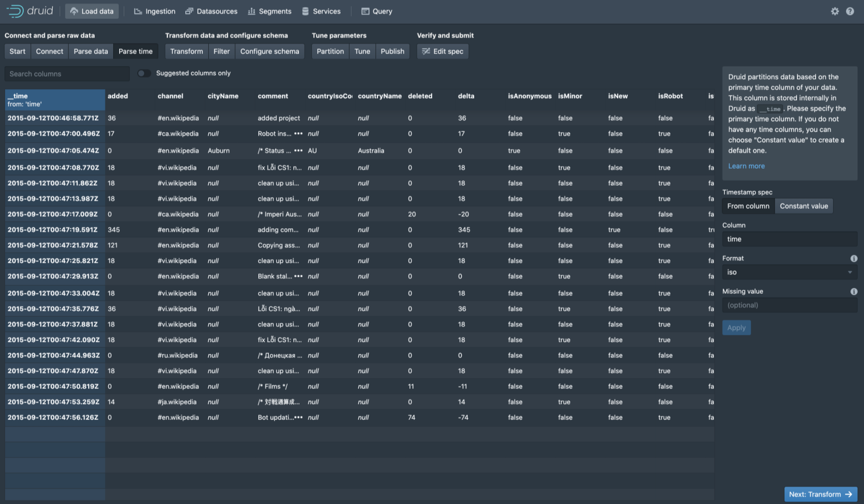The width and height of the screenshot is (864, 504).
Task: Open the Format dropdown showing iso
Action: (790, 272)
